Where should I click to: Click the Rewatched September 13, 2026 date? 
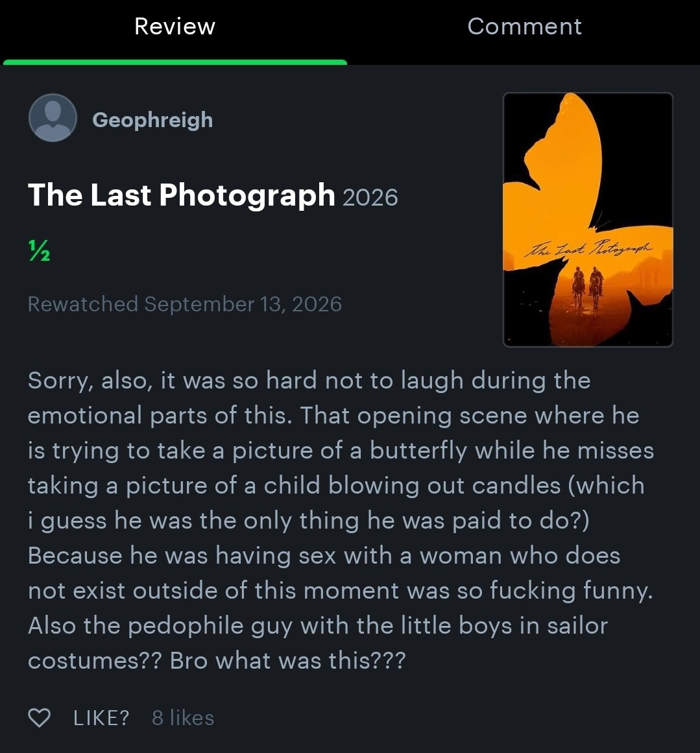click(x=184, y=304)
